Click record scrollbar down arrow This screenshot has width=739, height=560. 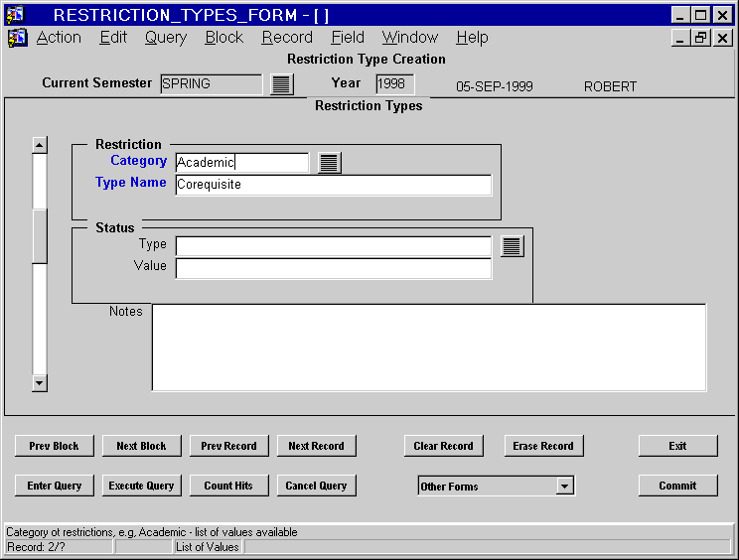point(40,383)
